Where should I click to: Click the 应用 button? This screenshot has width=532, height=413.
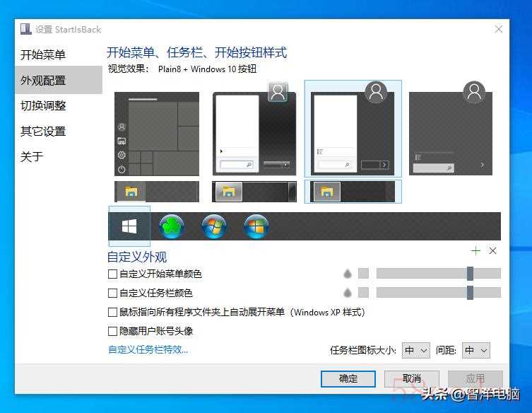coord(475,378)
